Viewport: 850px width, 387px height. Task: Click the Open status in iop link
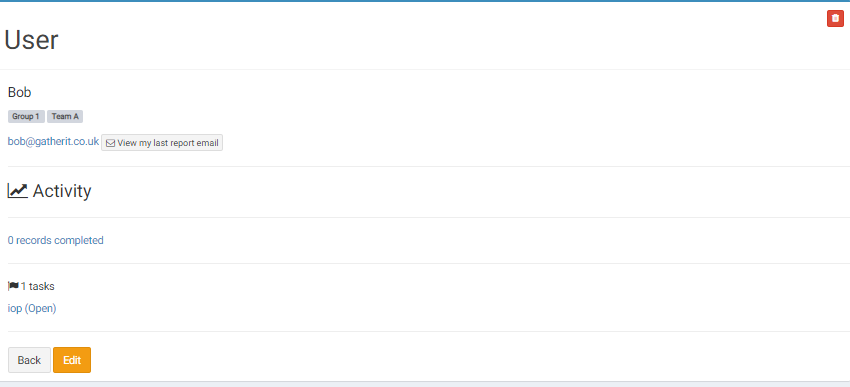click(x=41, y=308)
